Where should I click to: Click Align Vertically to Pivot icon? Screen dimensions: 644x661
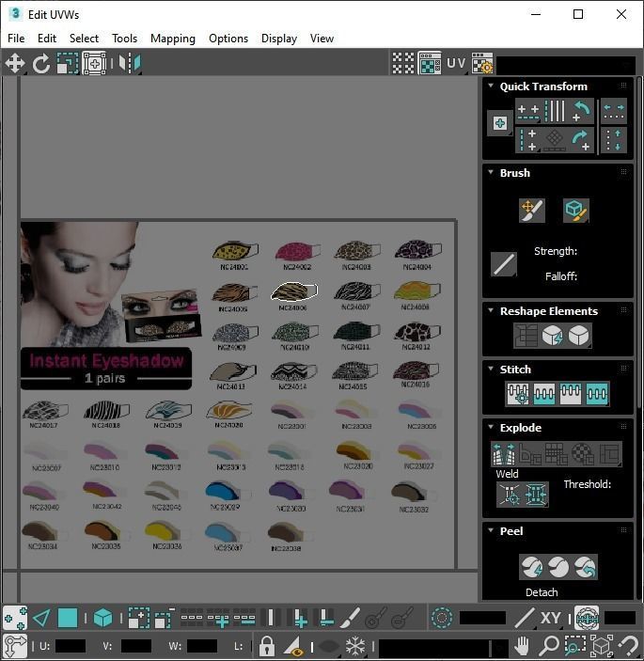coord(528,140)
